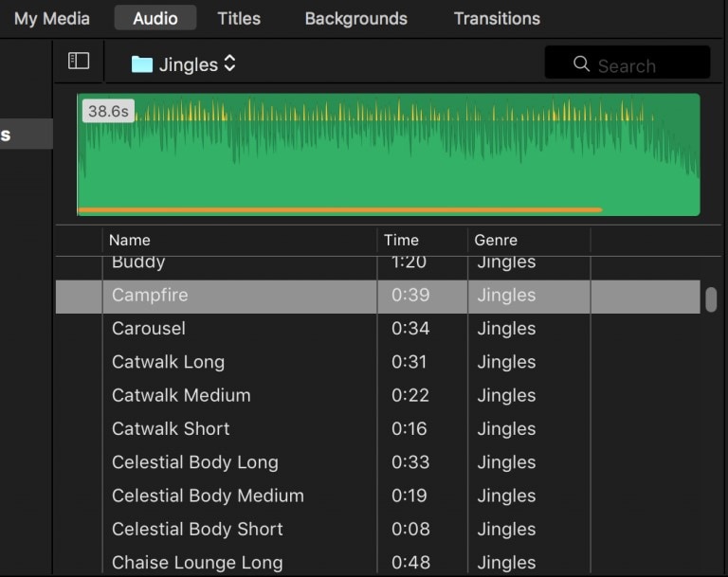Image resolution: width=728 pixels, height=577 pixels.
Task: Sort list by Time column header
Action: click(401, 241)
